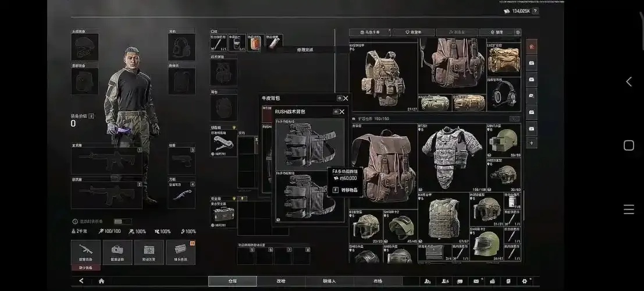This screenshot has height=291, width=644.
Task: Open stash settings gear next to 整理
Action: pos(518,32)
